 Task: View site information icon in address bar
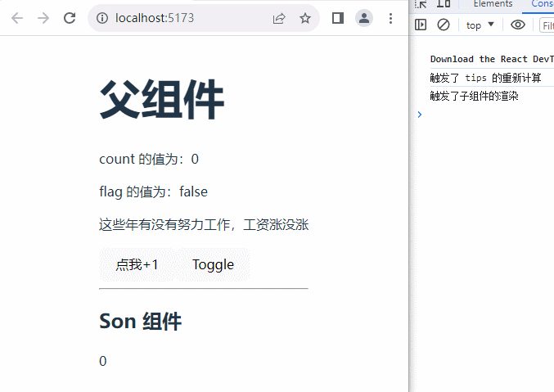tap(102, 18)
